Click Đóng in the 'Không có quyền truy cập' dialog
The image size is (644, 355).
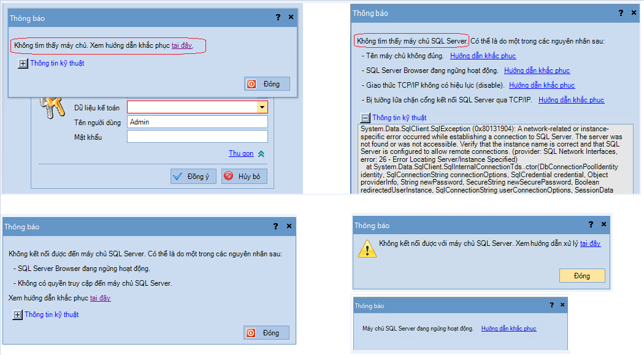coord(267,333)
